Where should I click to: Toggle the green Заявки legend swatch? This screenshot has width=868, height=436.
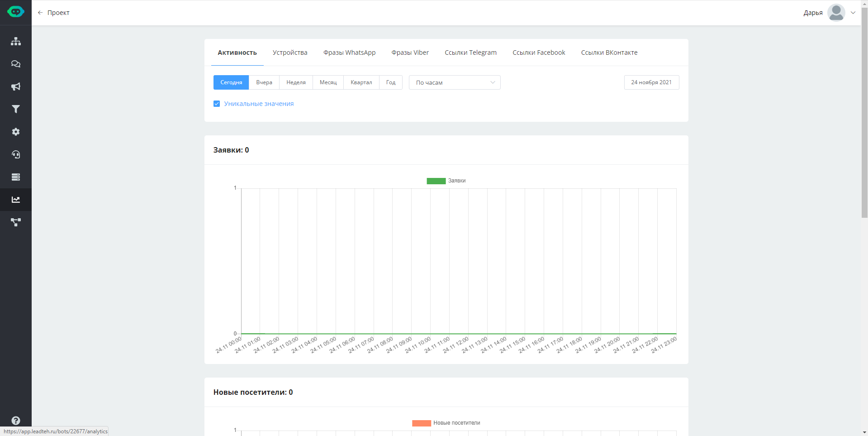click(x=436, y=181)
